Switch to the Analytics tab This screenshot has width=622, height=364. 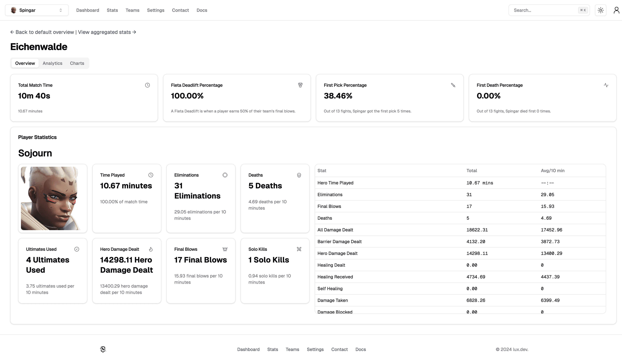coord(52,63)
